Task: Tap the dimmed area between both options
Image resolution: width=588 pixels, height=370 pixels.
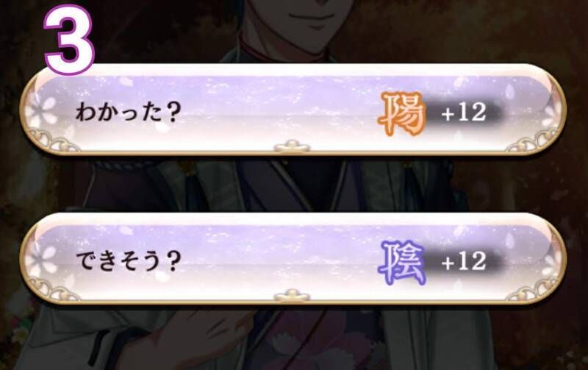Action: click(x=293, y=184)
